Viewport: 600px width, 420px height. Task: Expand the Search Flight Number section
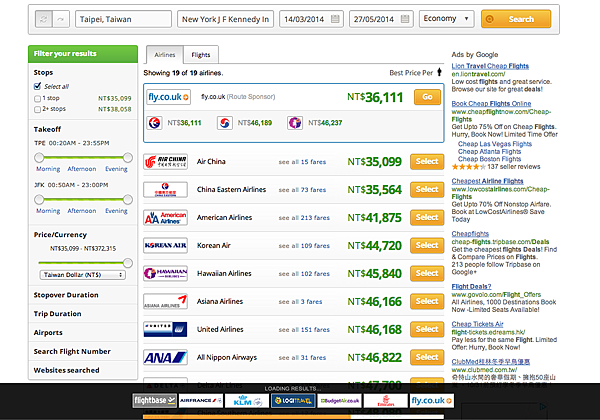(x=83, y=351)
